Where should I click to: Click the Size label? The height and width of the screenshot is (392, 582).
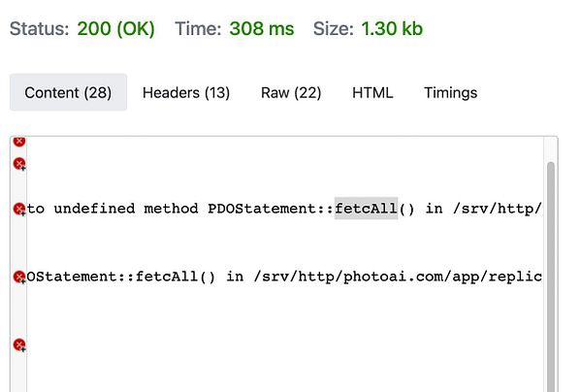click(x=334, y=29)
